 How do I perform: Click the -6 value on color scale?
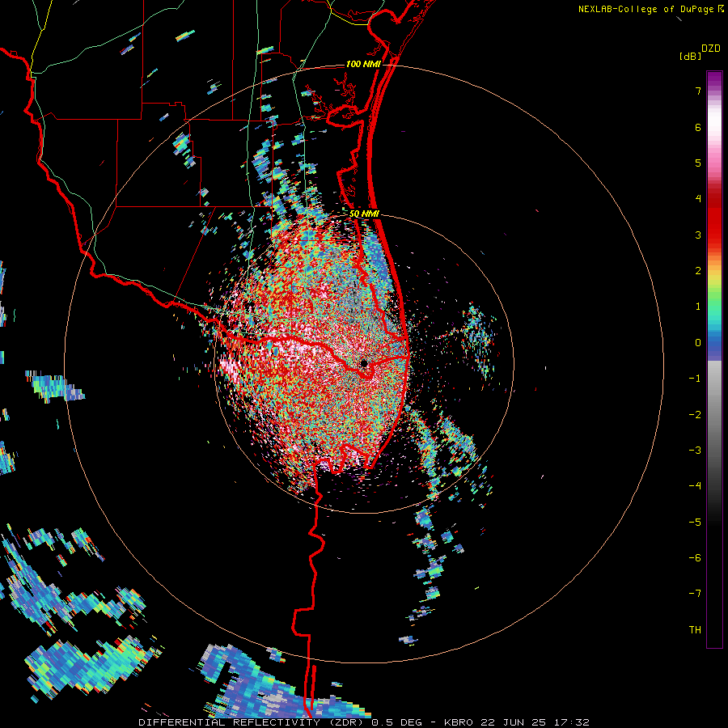tap(695, 557)
